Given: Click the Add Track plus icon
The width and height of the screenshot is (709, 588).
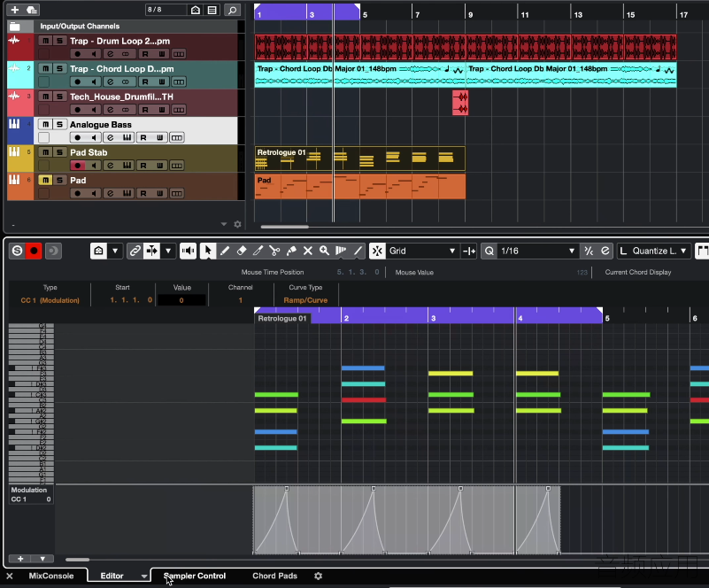Looking at the screenshot, I should [x=15, y=10].
